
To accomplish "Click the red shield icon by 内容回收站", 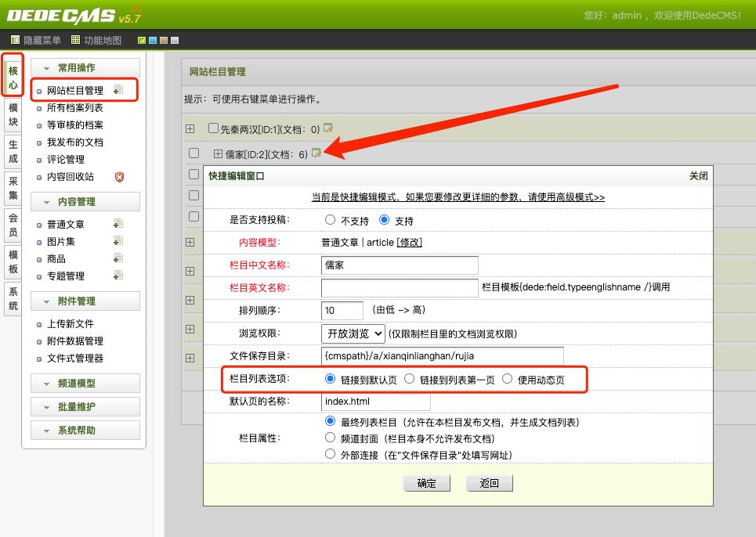I will click(119, 177).
